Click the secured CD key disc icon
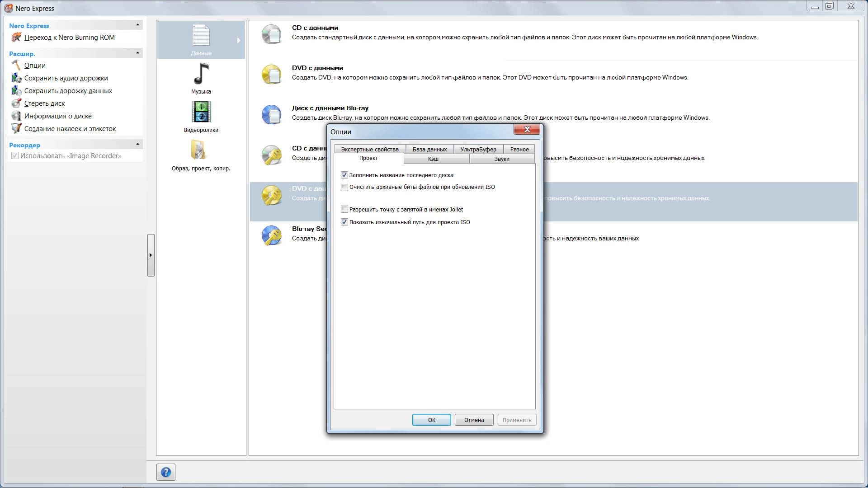868x488 pixels. click(272, 155)
